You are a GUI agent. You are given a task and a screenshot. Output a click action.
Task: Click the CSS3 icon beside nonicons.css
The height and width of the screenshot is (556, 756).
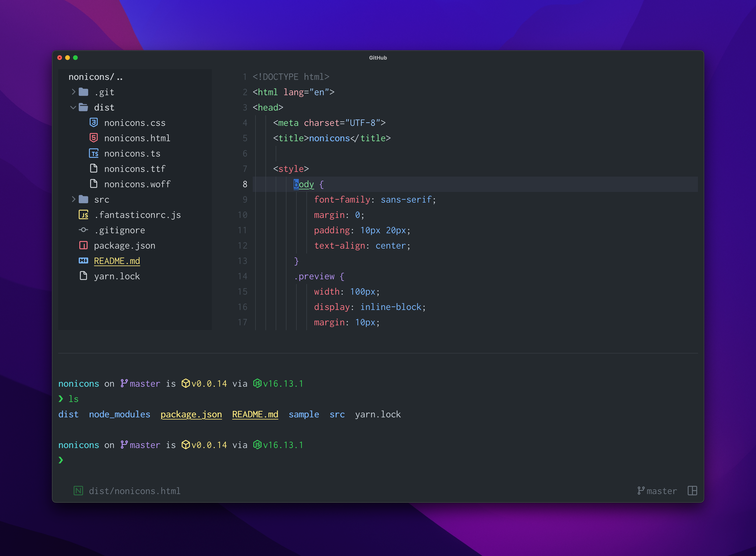point(94,123)
